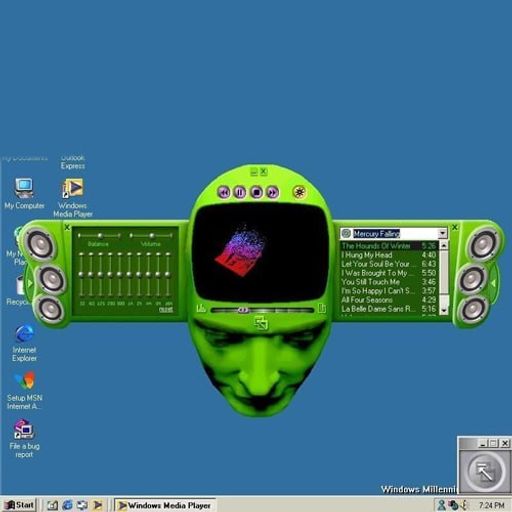Select track I Hung My Head
Screen dimensions: 512x512
(x=389, y=255)
